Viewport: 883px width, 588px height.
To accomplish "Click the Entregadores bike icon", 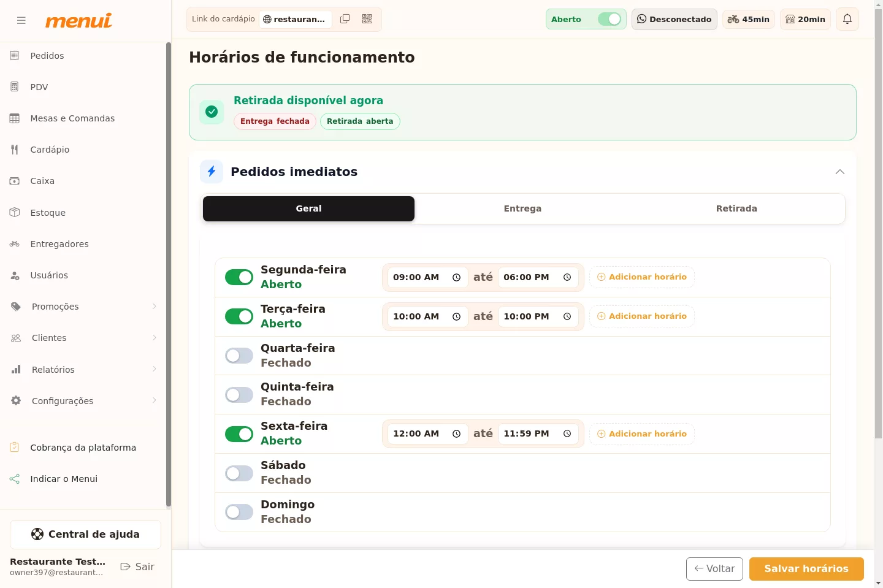I will tap(15, 244).
